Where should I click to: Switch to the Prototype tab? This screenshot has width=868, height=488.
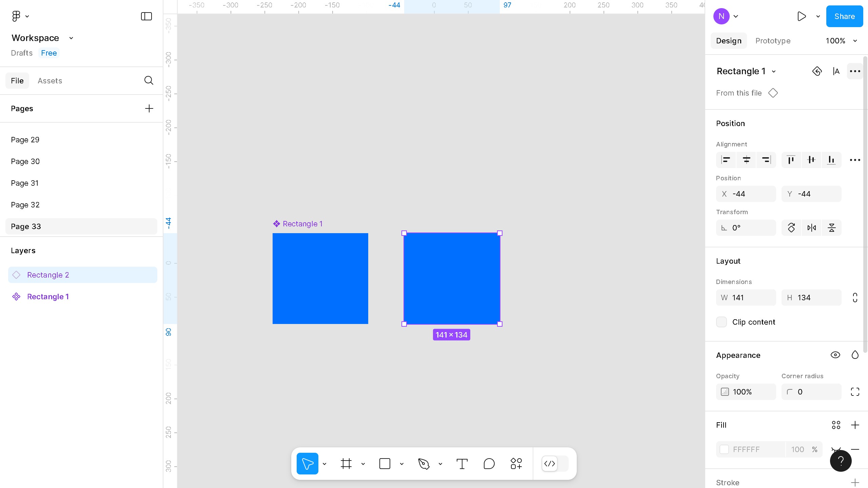773,41
